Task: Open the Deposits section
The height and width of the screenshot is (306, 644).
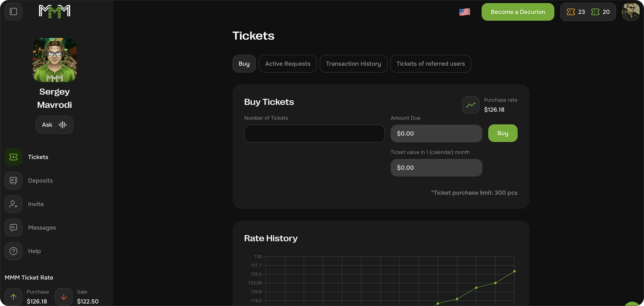Action: (40, 181)
